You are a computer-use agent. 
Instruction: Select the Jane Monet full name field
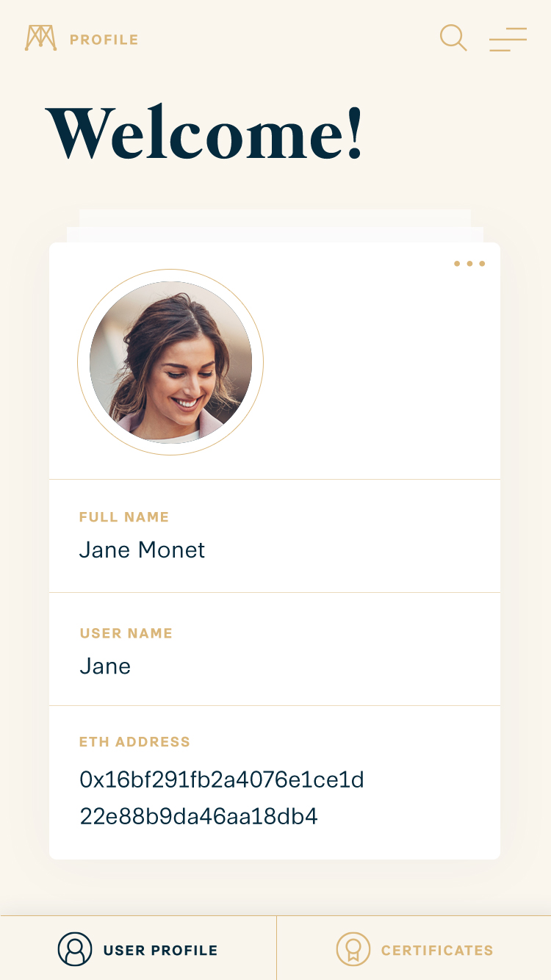(x=143, y=550)
